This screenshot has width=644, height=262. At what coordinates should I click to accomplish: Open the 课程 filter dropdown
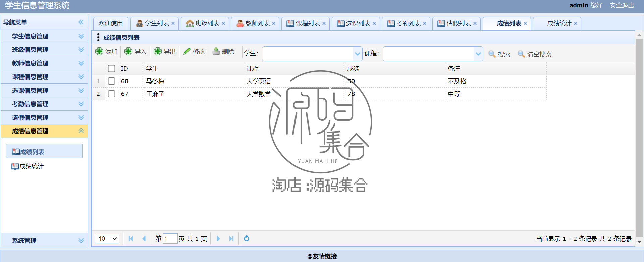coord(478,54)
